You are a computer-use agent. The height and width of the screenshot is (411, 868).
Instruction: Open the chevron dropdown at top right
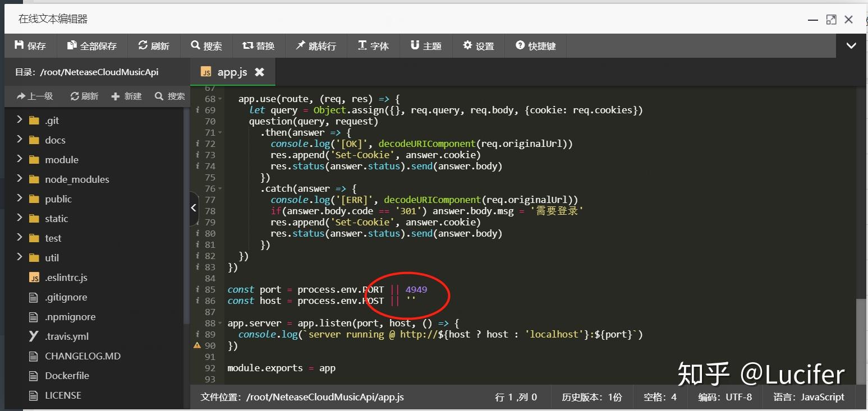(x=851, y=45)
